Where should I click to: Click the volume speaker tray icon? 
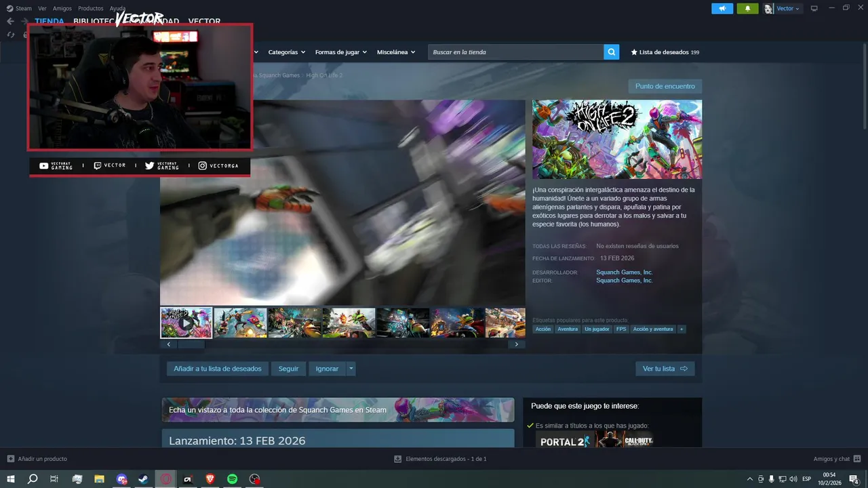point(793,479)
